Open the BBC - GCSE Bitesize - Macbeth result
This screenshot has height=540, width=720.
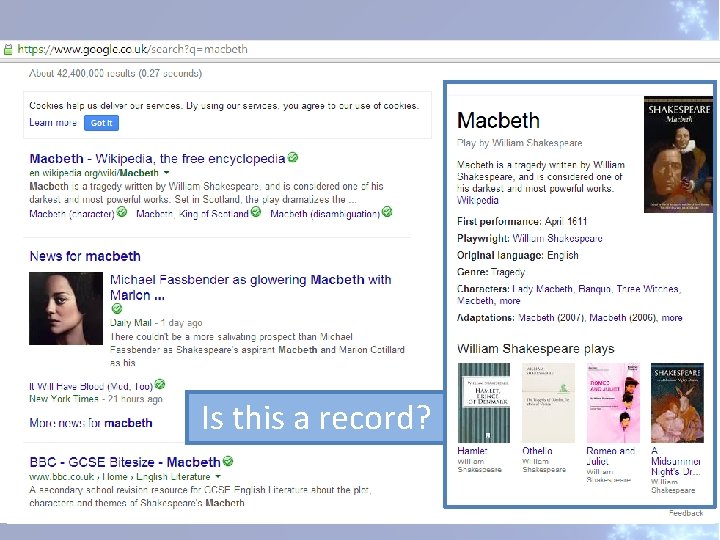point(125,462)
